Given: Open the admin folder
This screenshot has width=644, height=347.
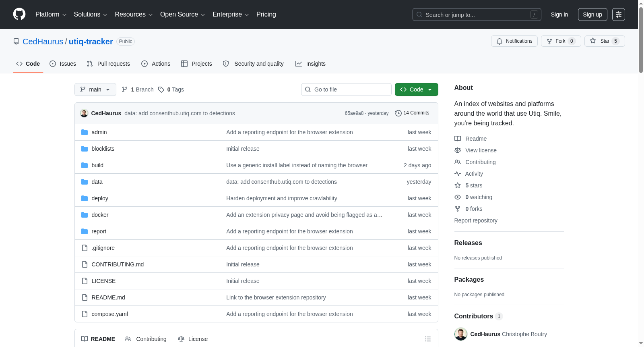Looking at the screenshot, I should 99,132.
